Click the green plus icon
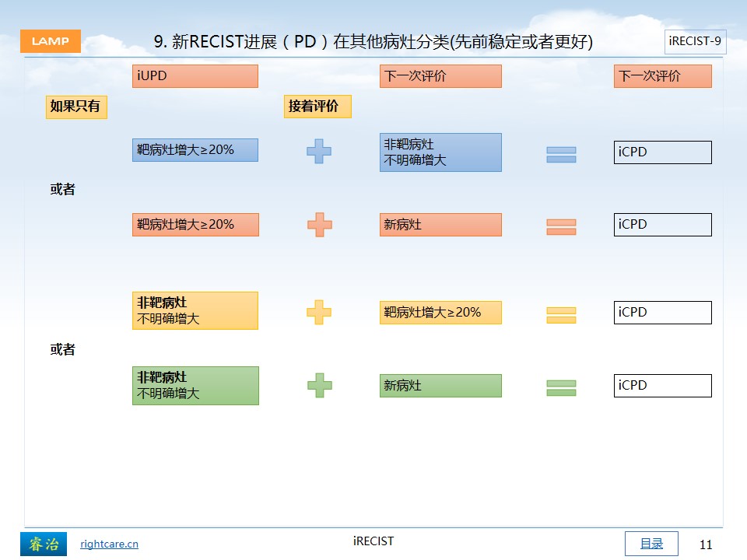 point(320,385)
